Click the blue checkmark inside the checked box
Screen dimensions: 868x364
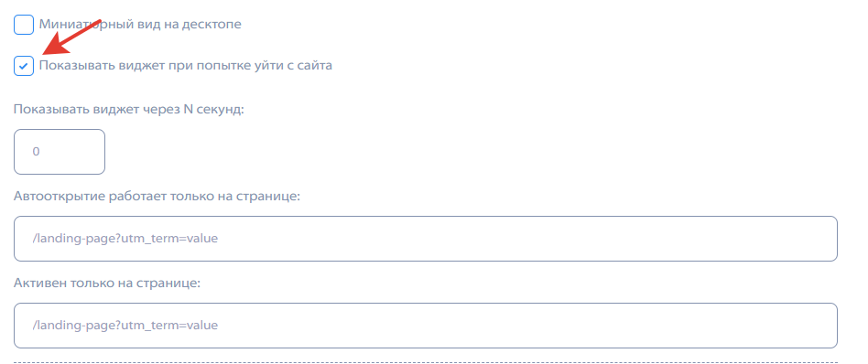pos(23,67)
